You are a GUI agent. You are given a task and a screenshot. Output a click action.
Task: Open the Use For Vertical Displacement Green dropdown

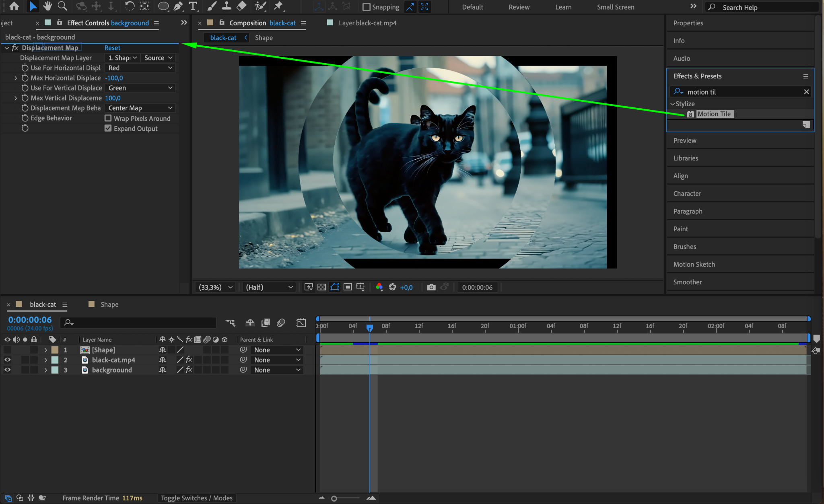[140, 88]
